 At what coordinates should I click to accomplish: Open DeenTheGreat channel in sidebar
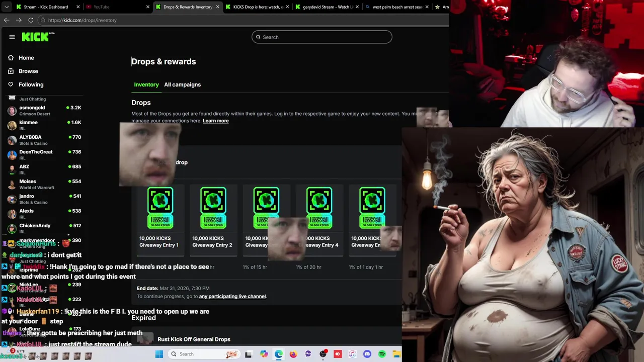pyautogui.click(x=44, y=154)
